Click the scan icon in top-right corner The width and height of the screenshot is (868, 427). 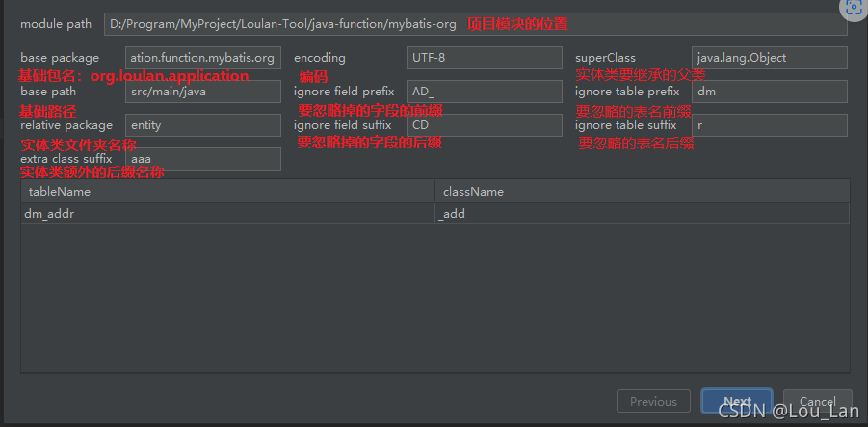tap(853, 8)
